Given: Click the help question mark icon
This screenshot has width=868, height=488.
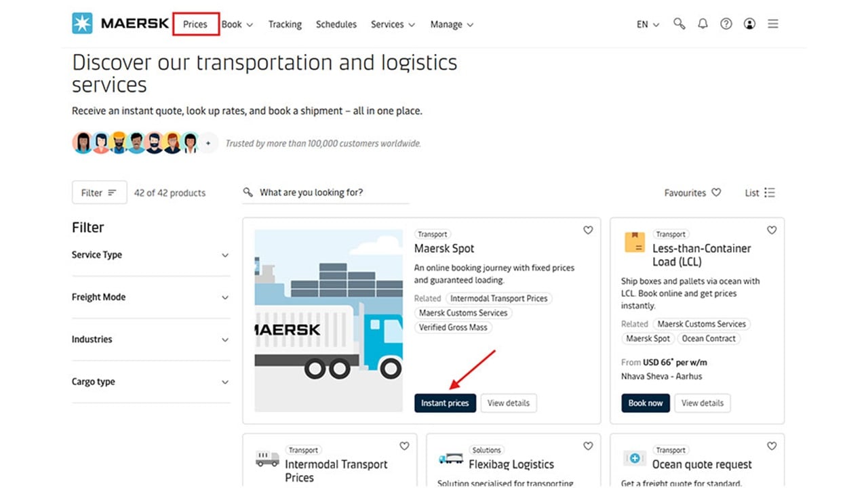Looking at the screenshot, I should click(726, 24).
